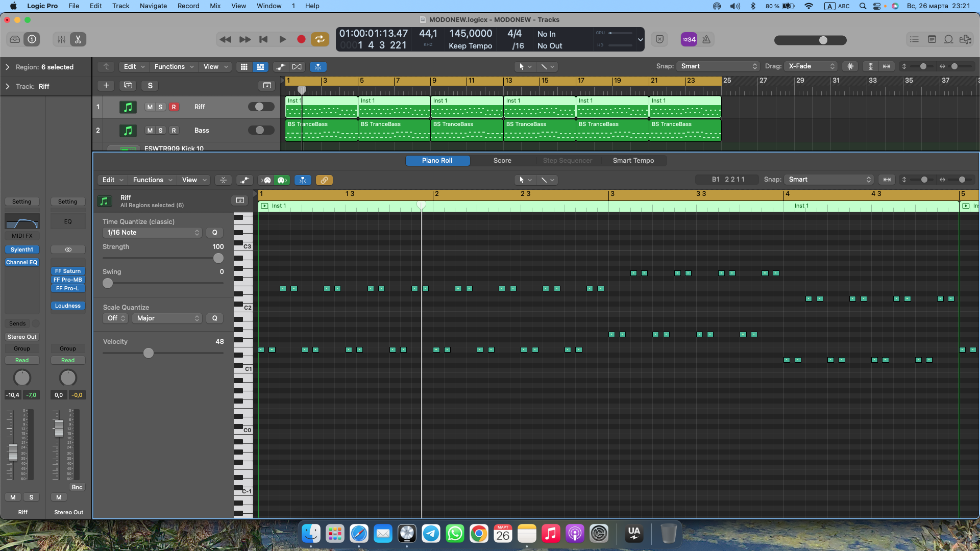Toggle the Cycle mode button
The image size is (980, 551).
(x=320, y=39)
